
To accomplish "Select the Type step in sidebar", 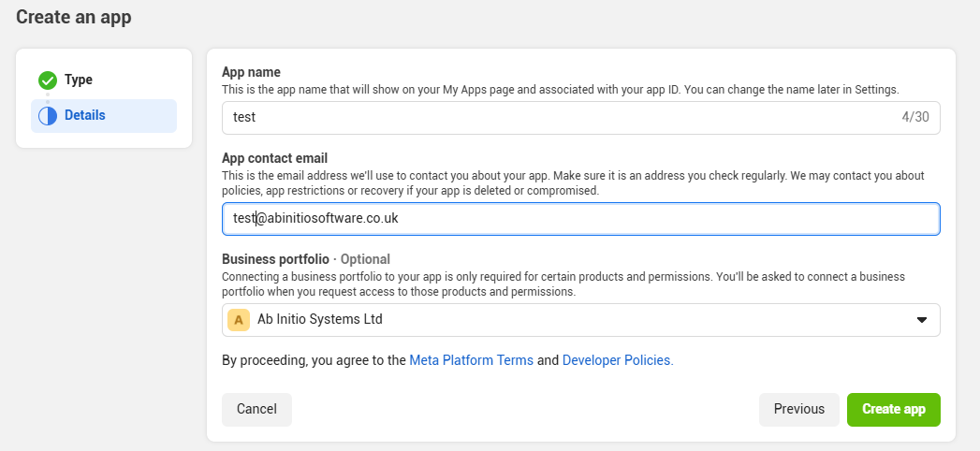I will (79, 80).
